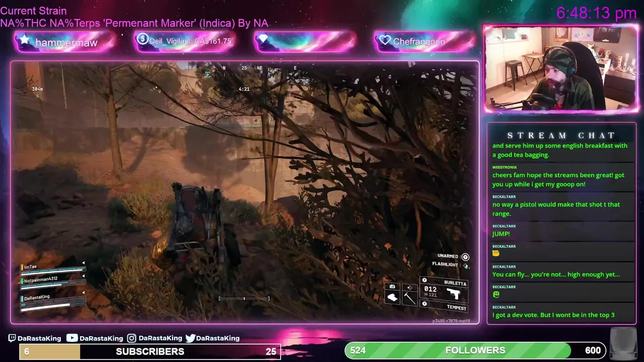Click the 6:48:13 pm clock
The height and width of the screenshot is (362, 644).
(596, 13)
